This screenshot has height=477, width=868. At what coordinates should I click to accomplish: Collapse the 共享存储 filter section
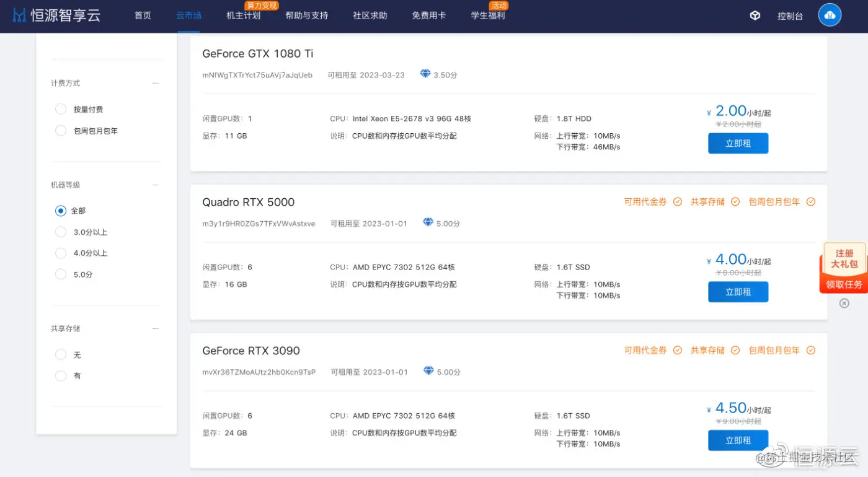coord(156,328)
